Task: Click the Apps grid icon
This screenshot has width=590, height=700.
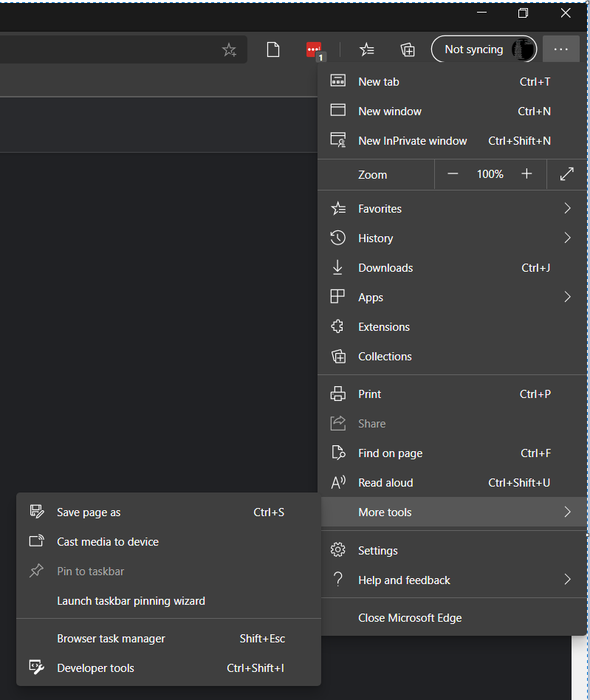Action: coord(337,296)
